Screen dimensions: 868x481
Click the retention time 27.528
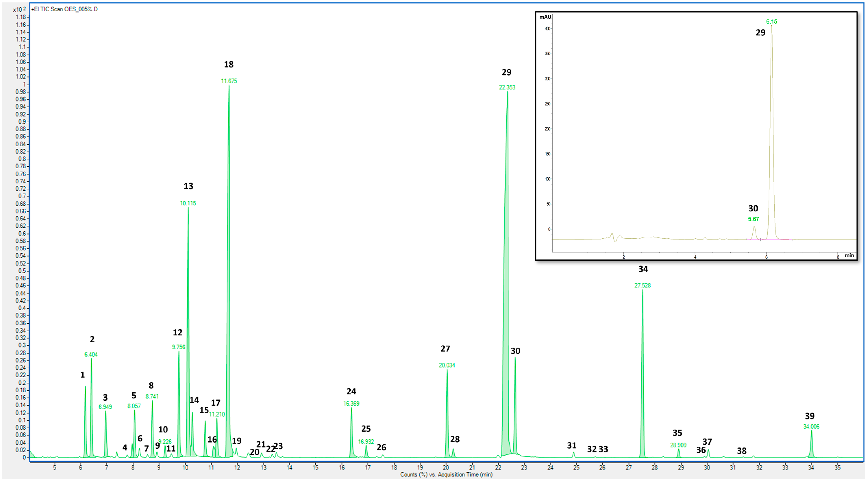click(x=643, y=285)
